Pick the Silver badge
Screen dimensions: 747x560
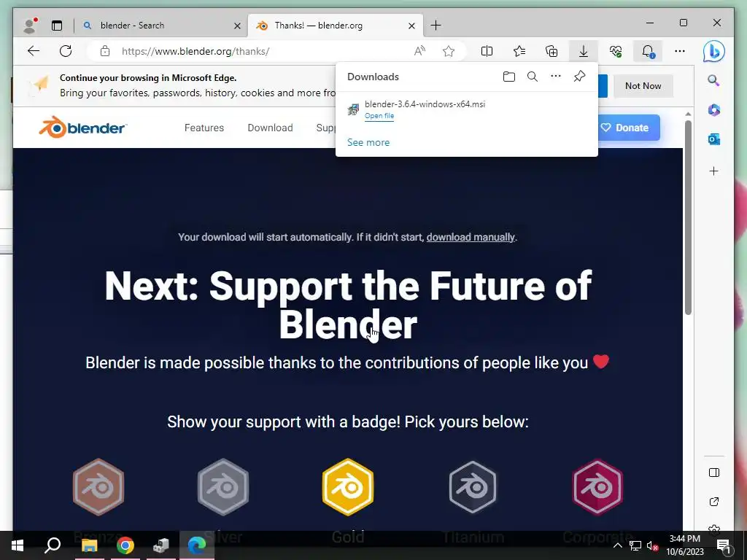pos(223,486)
